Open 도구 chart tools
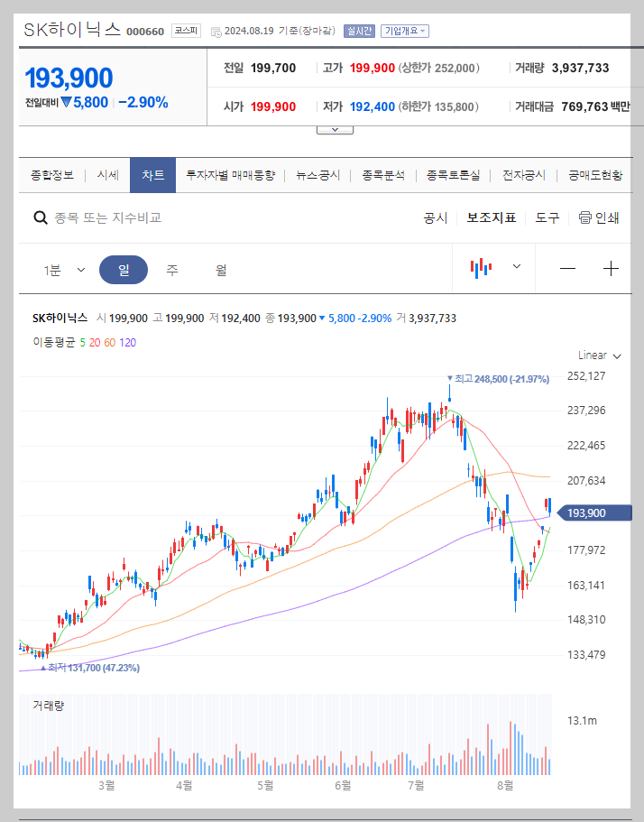 547,217
